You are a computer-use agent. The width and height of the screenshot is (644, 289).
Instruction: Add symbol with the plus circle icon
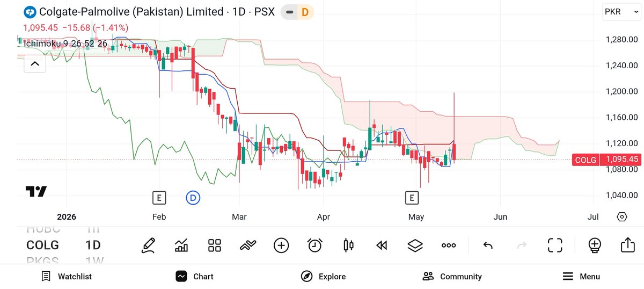click(x=281, y=245)
